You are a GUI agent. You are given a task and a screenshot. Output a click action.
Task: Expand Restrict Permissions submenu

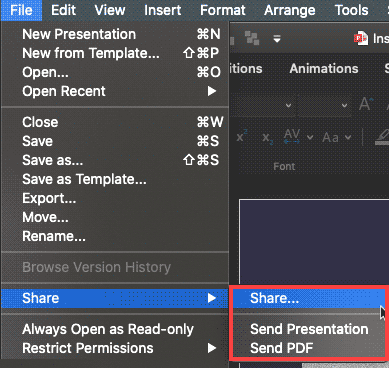point(115,348)
